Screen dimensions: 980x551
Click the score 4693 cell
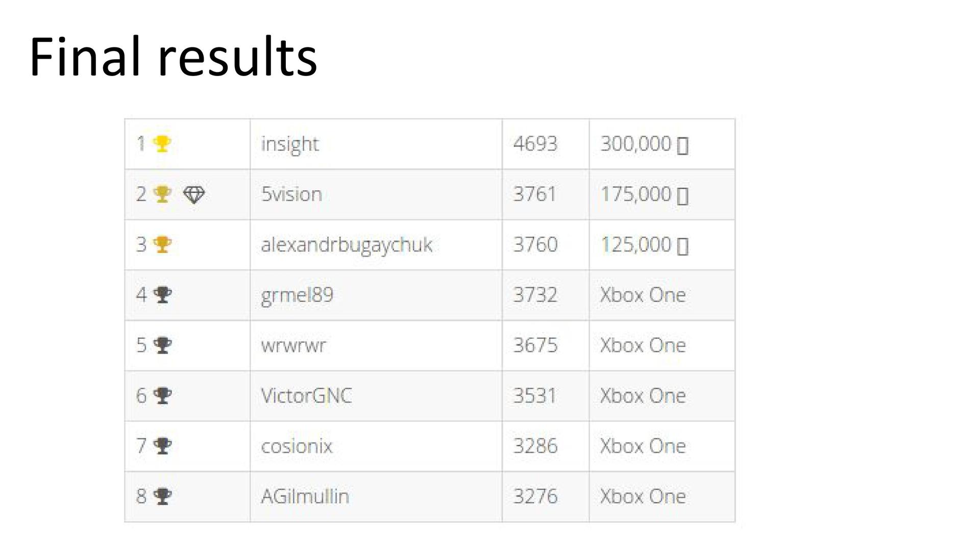tap(535, 144)
